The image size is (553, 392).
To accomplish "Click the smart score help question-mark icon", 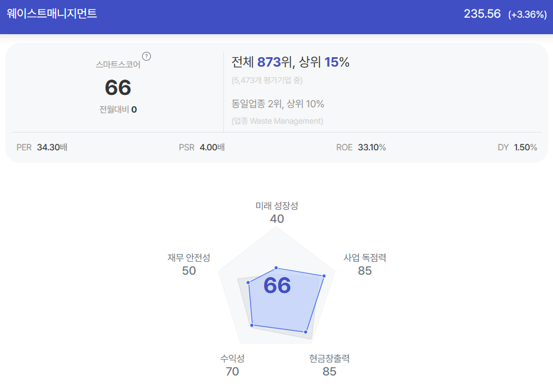I will point(146,57).
